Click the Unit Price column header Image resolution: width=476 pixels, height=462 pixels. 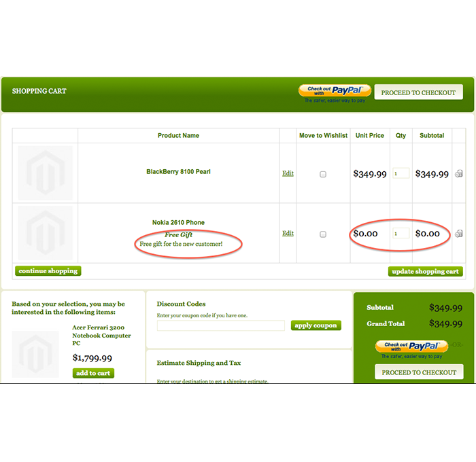click(x=370, y=136)
